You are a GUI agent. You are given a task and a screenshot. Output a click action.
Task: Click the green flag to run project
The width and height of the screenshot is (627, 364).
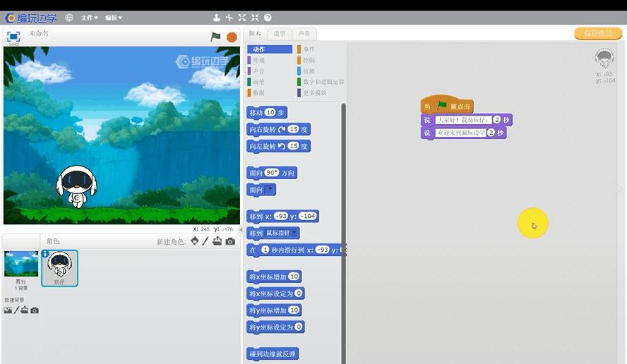215,37
